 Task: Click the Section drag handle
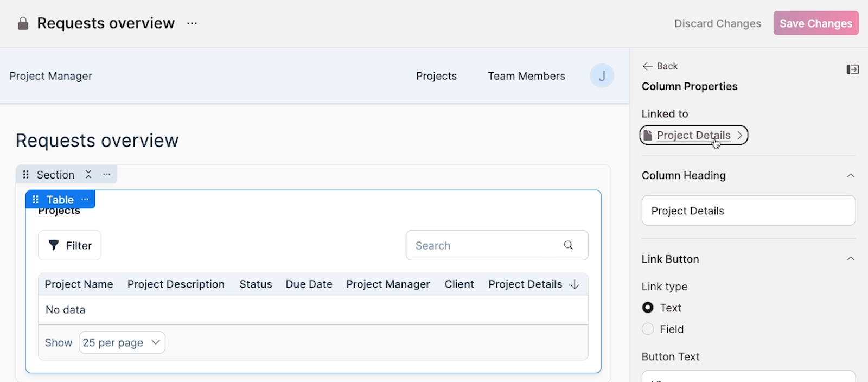25,175
